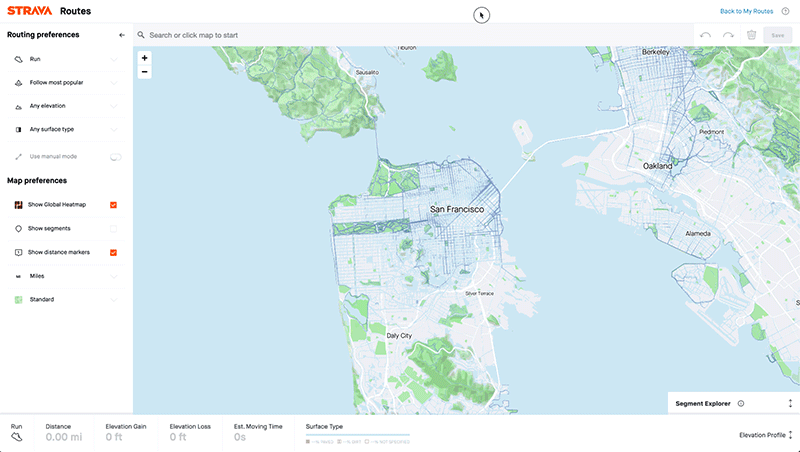The height and width of the screenshot is (452, 800).
Task: Click the manual mode pencil icon
Action: pos(18,157)
